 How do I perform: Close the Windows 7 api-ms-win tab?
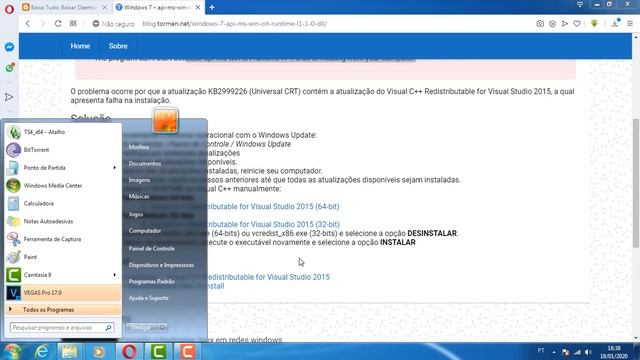click(x=198, y=7)
